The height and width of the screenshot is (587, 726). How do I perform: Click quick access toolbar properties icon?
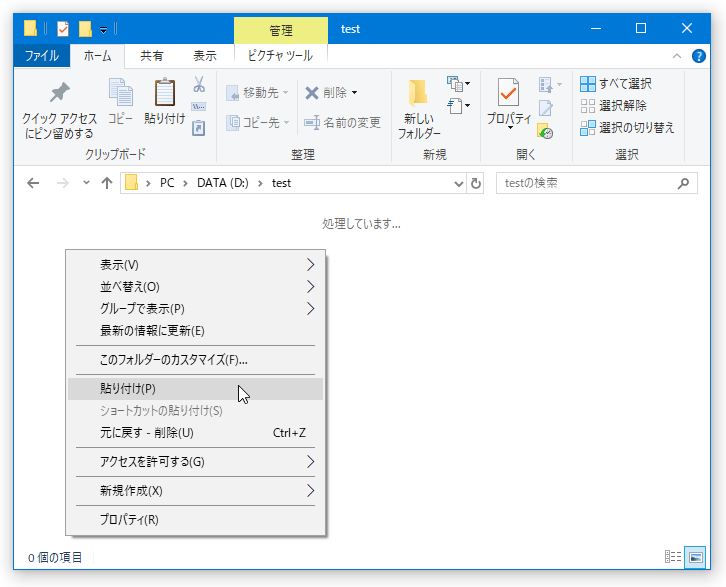point(63,29)
